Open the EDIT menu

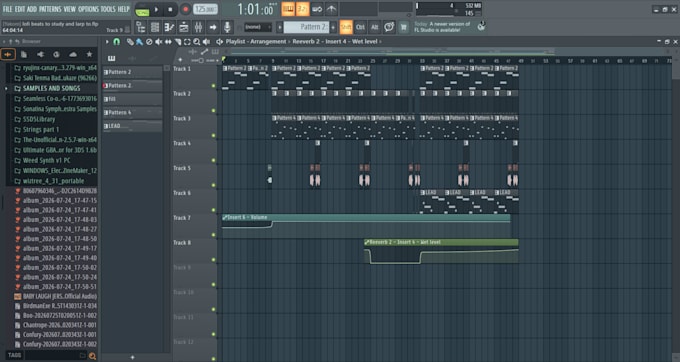click(20, 9)
